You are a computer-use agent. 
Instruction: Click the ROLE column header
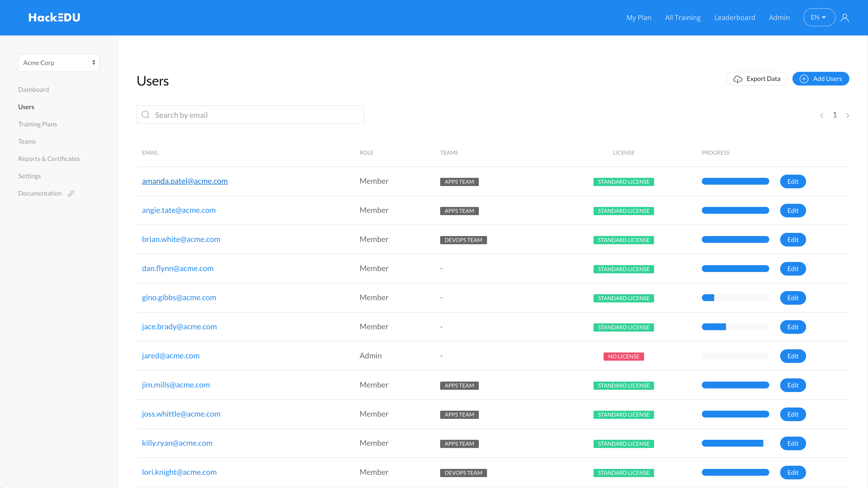pyautogui.click(x=366, y=153)
